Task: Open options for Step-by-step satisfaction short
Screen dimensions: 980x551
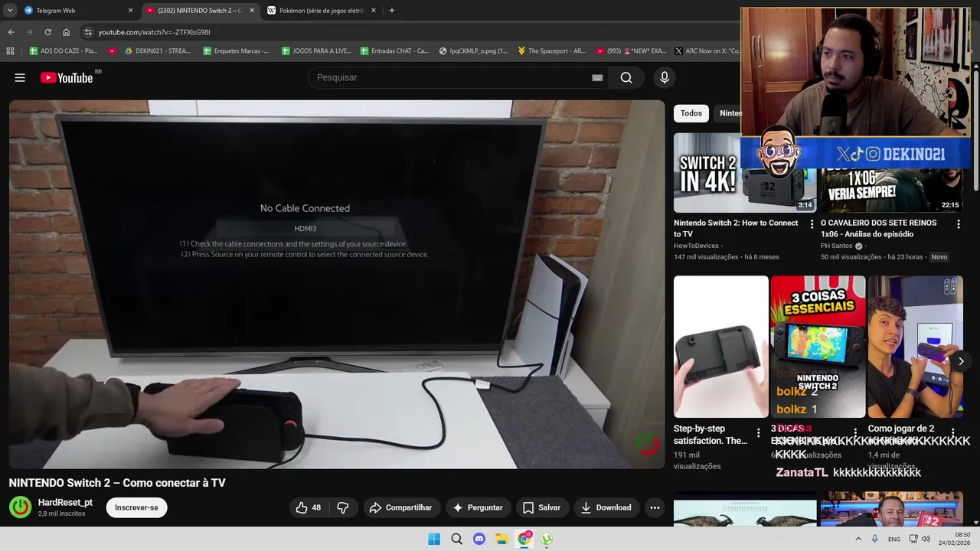Action: click(x=759, y=432)
